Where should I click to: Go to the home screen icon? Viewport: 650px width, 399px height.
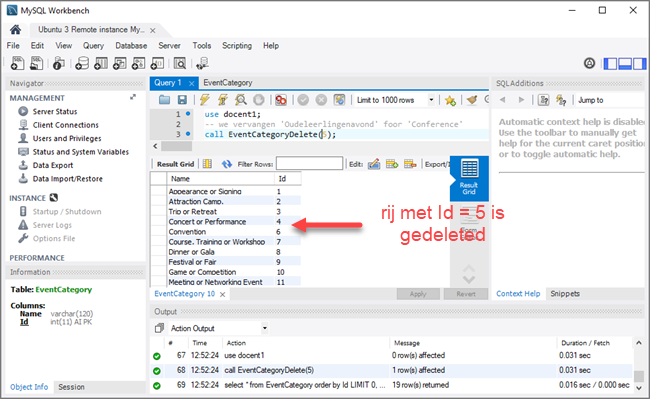pos(16,30)
